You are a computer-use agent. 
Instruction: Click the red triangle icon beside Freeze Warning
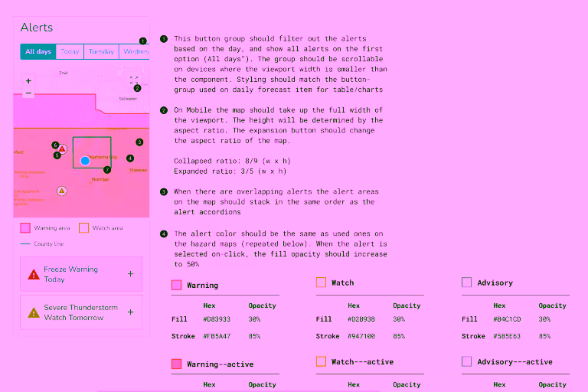click(33, 274)
